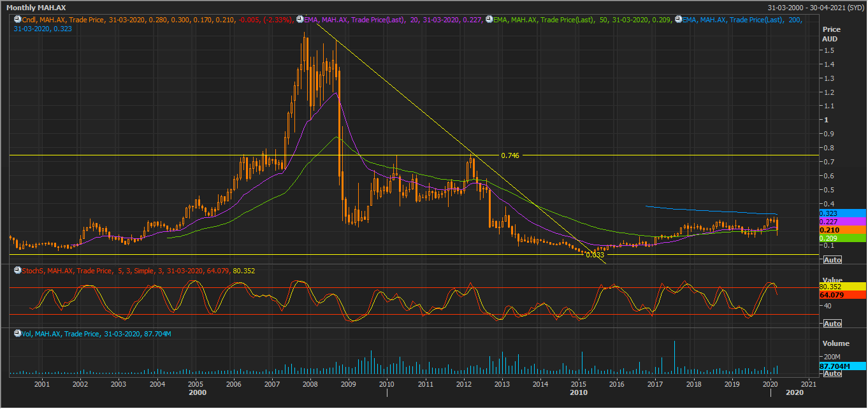This screenshot has width=868, height=409.
Task: Click the yellow 80.352 stochastic value tag
Action: [843, 287]
